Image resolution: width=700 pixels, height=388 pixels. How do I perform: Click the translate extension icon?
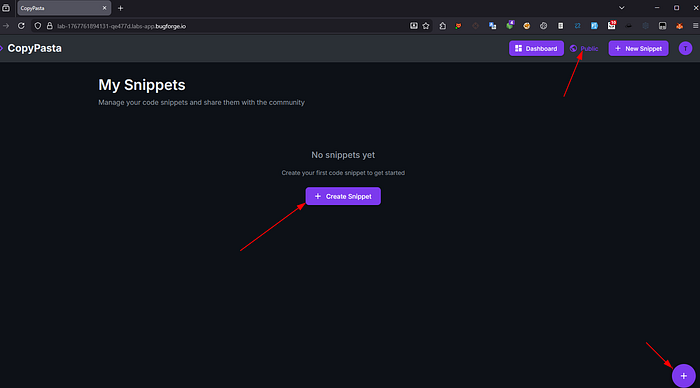[492, 26]
